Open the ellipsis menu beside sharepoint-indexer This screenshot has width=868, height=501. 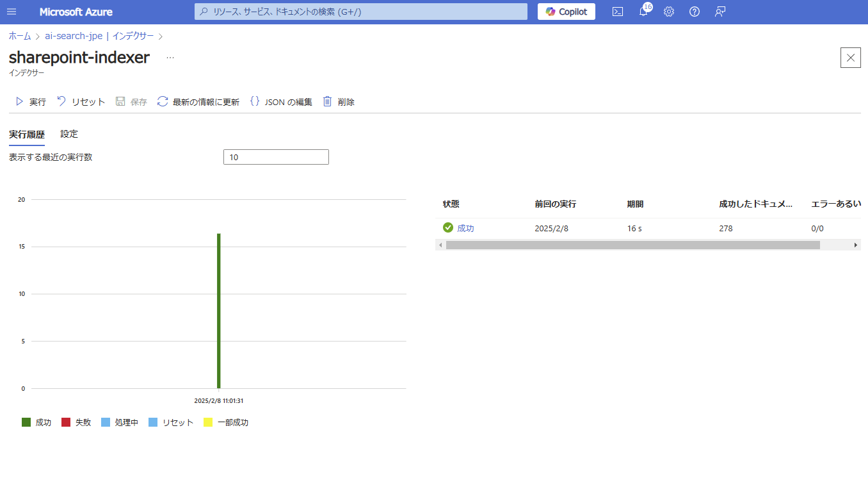click(x=170, y=58)
